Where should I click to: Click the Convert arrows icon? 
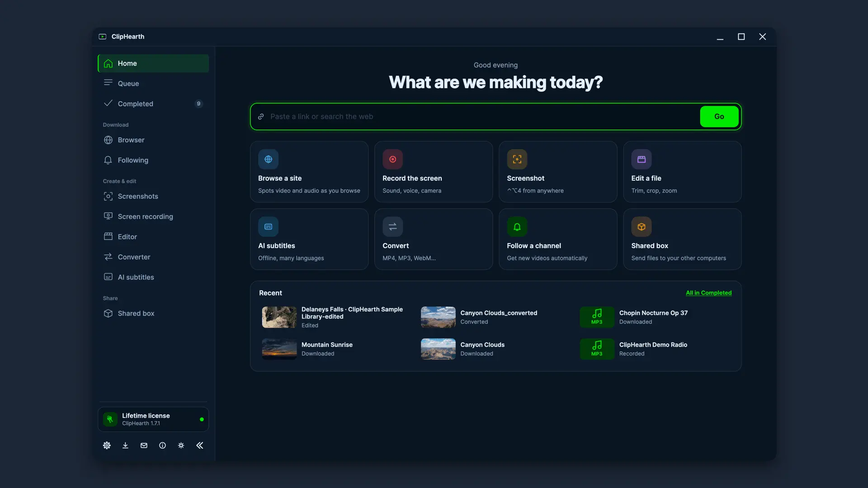[x=392, y=227]
